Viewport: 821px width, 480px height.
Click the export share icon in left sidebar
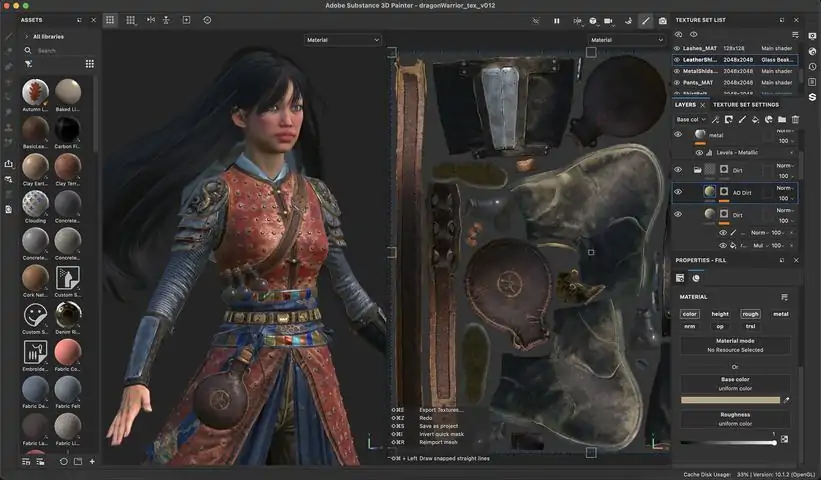point(8,164)
